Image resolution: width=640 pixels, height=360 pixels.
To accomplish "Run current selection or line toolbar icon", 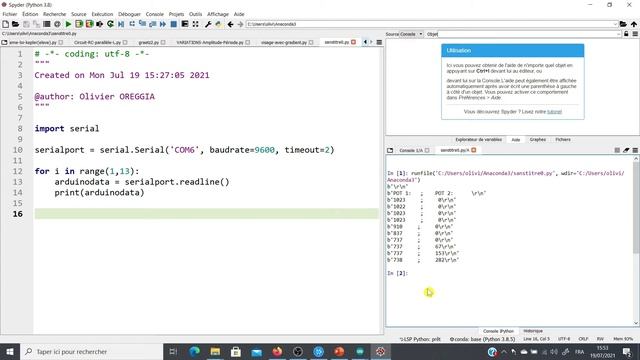I will click(100, 24).
